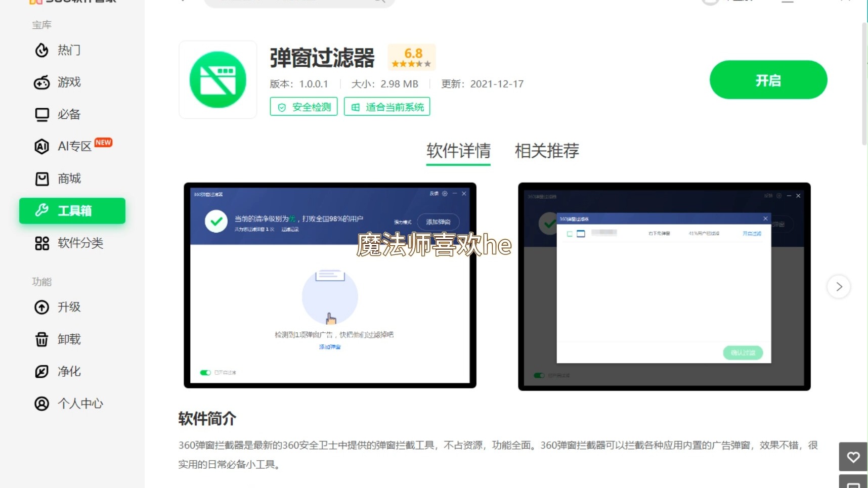Click the heart favorite icon
Image resolution: width=868 pixels, height=488 pixels.
(853, 457)
